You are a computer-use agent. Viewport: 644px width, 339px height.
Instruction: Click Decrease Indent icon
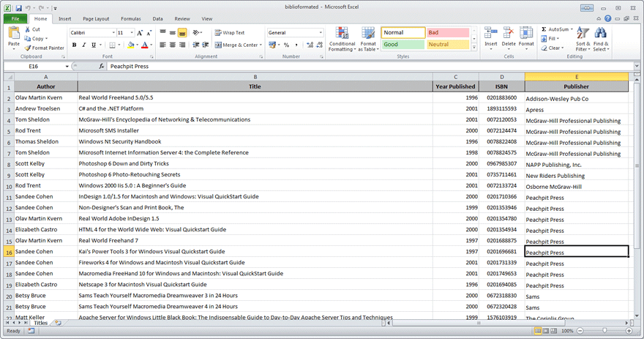196,45
